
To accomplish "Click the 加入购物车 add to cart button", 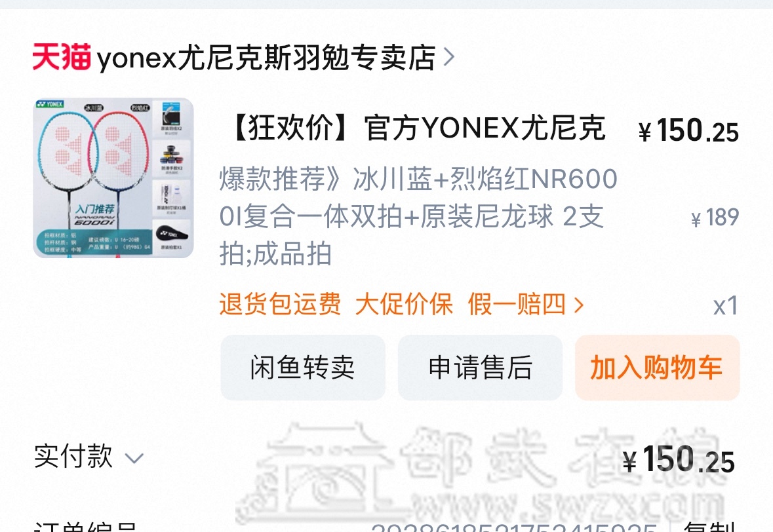I will pyautogui.click(x=657, y=368).
